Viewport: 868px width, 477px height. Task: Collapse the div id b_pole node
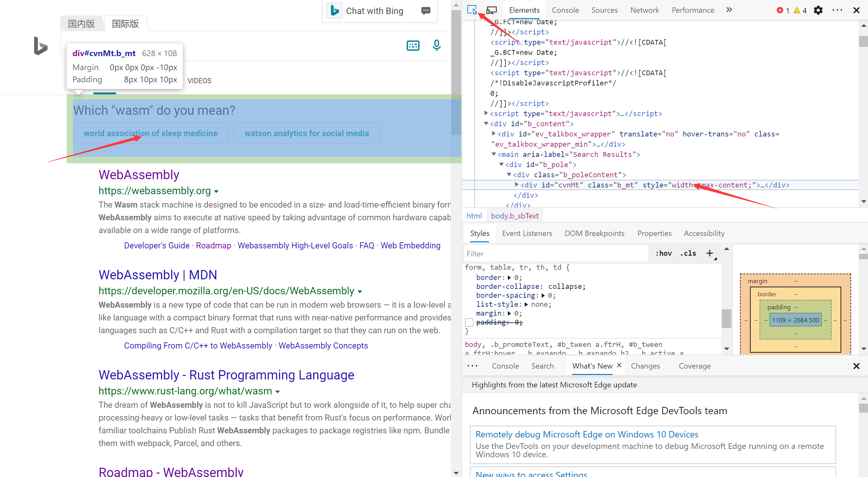click(x=501, y=165)
